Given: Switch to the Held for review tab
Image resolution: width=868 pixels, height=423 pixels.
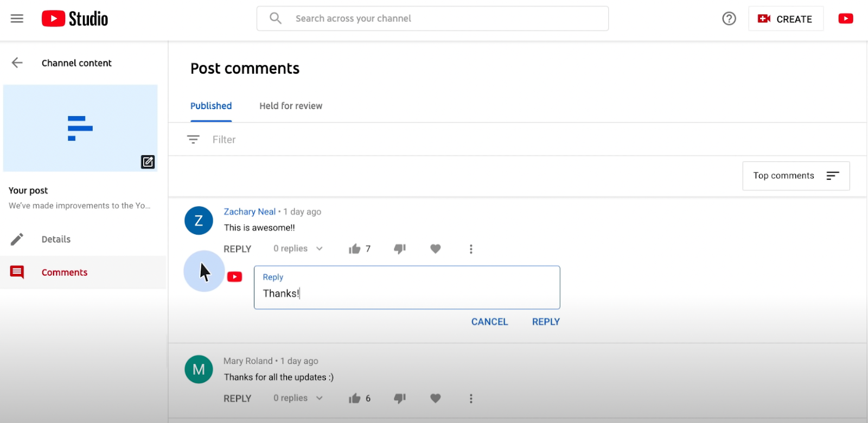Looking at the screenshot, I should click(290, 106).
